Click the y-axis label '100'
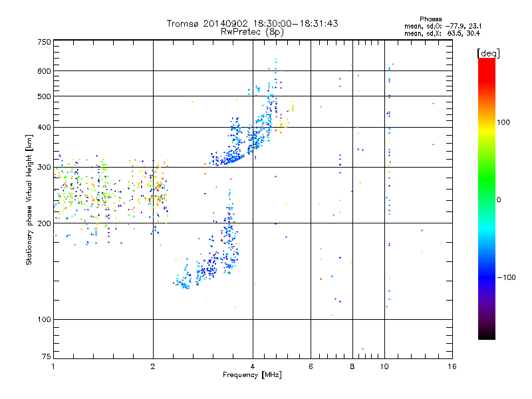Image resolution: width=532 pixels, height=399 pixels. tap(44, 320)
